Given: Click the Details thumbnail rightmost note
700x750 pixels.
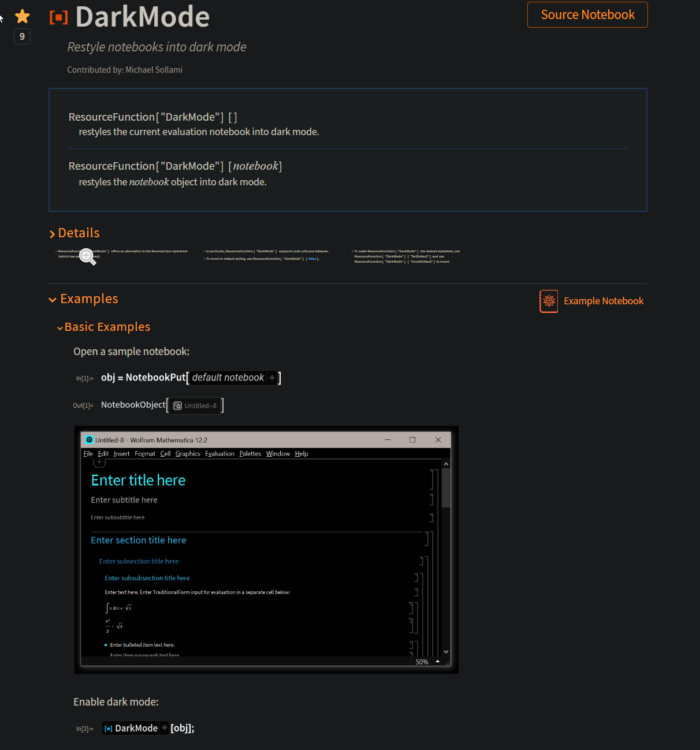Looking at the screenshot, I should (407, 256).
